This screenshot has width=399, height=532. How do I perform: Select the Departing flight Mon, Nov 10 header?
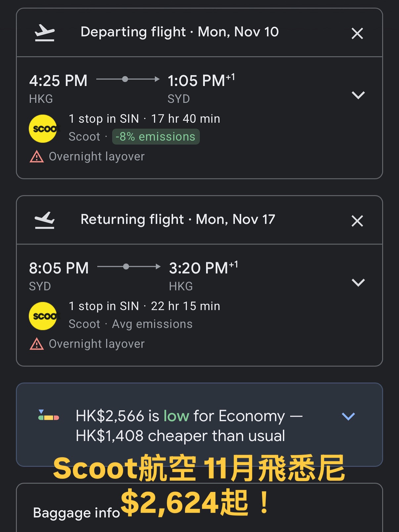coord(180,32)
